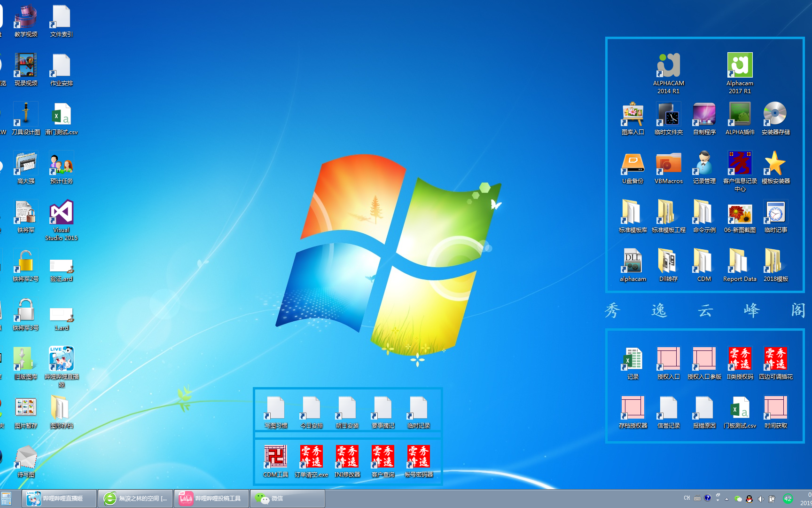
Task: Select the 预计任务 people icon
Action: pos(61,167)
